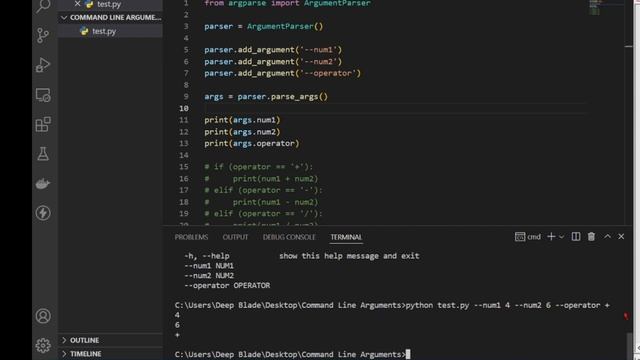Image resolution: width=640 pixels, height=360 pixels.
Task: Click the terminal prompt input line
Action: [x=292, y=354]
